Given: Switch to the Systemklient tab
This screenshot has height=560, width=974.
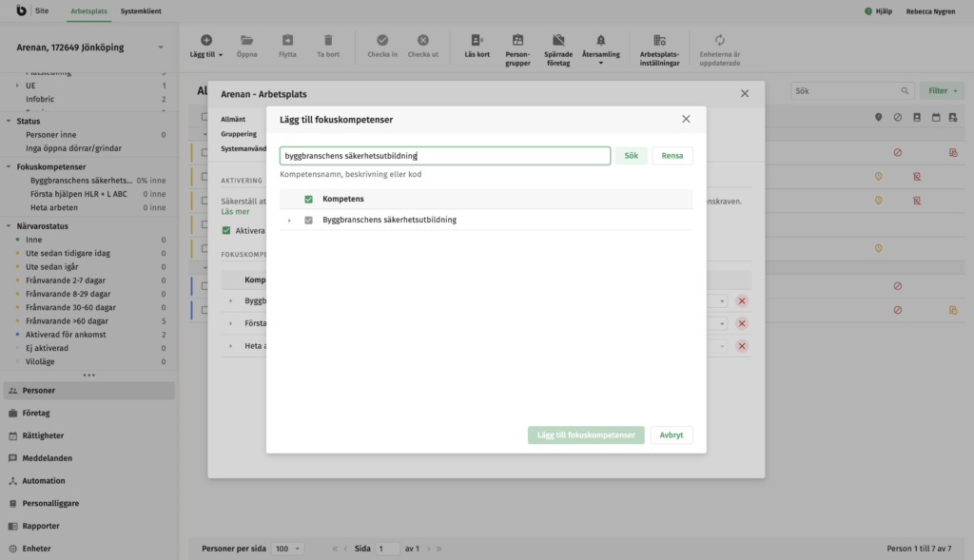Looking at the screenshot, I should (x=141, y=11).
